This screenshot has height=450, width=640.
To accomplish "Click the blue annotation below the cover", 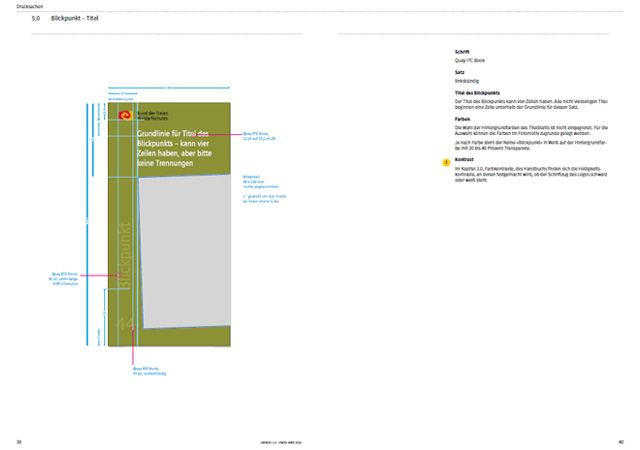I will [146, 370].
